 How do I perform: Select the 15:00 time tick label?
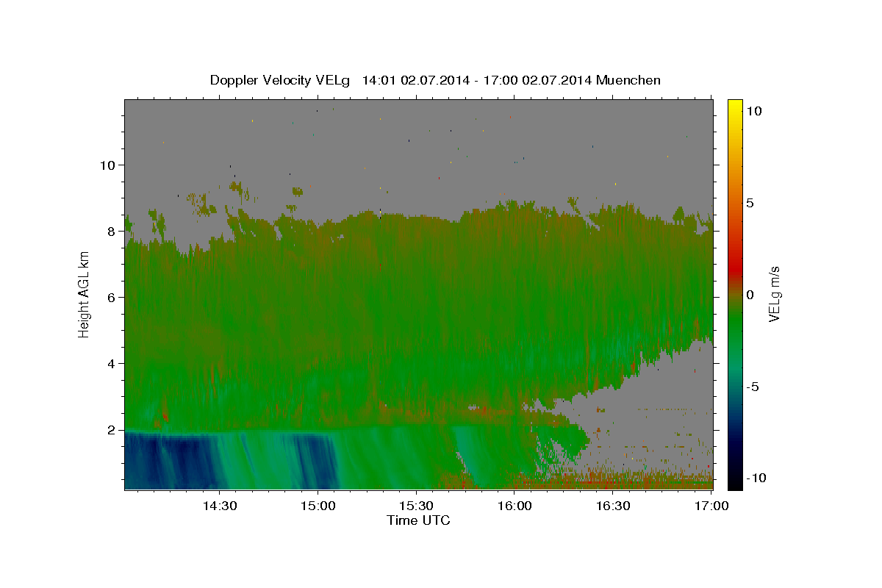coord(318,506)
